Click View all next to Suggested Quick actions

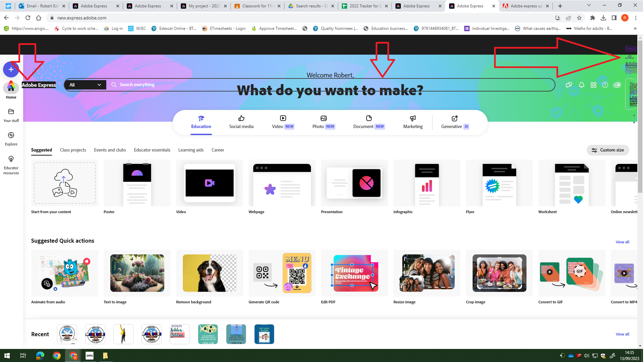pyautogui.click(x=622, y=242)
